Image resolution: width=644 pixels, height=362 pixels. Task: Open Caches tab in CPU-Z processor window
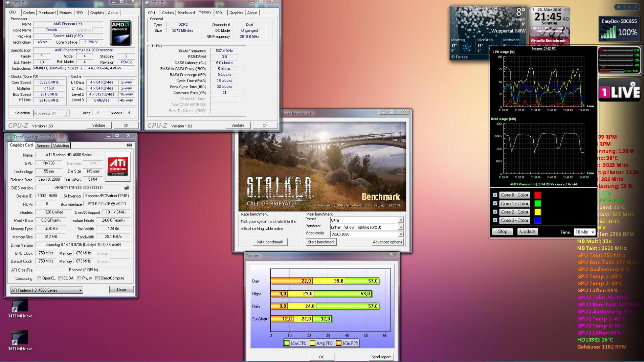click(29, 13)
